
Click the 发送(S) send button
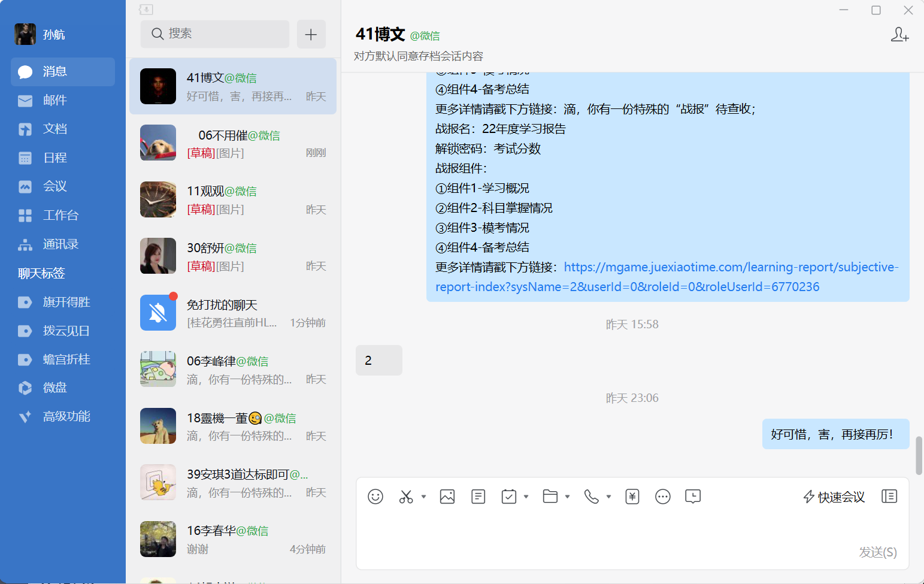(878, 552)
